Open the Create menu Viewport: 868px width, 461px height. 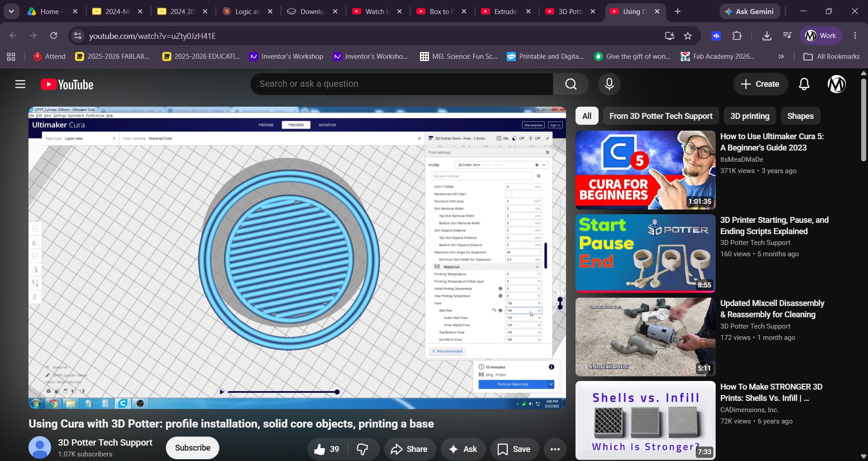[x=760, y=84]
